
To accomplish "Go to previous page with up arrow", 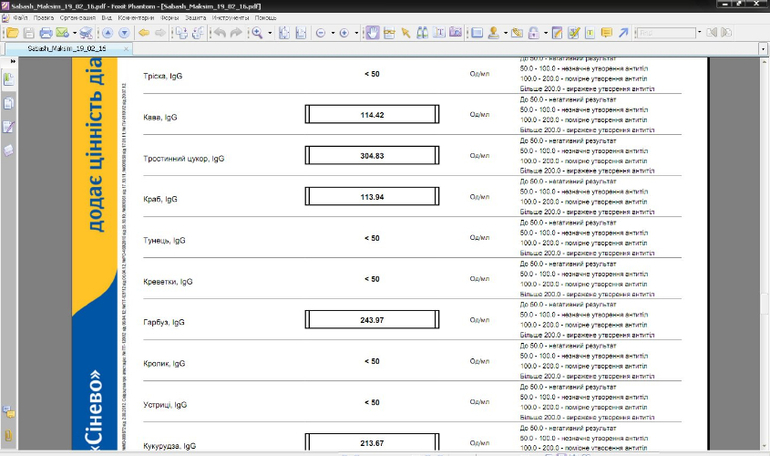I will [x=107, y=33].
